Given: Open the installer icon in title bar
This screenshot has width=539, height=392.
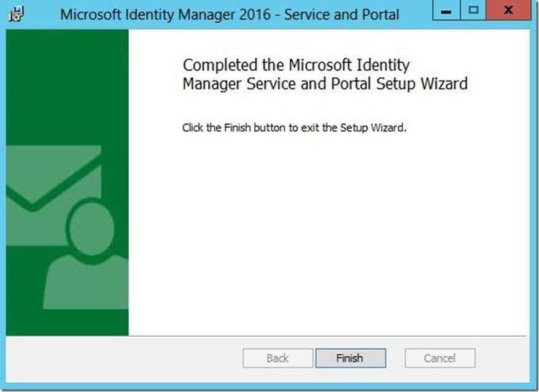Looking at the screenshot, I should pyautogui.click(x=16, y=14).
